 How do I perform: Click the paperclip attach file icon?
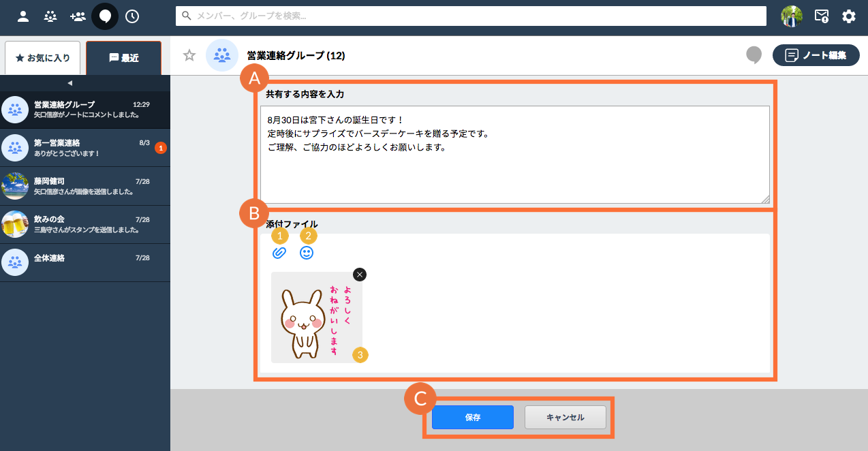pyautogui.click(x=279, y=253)
